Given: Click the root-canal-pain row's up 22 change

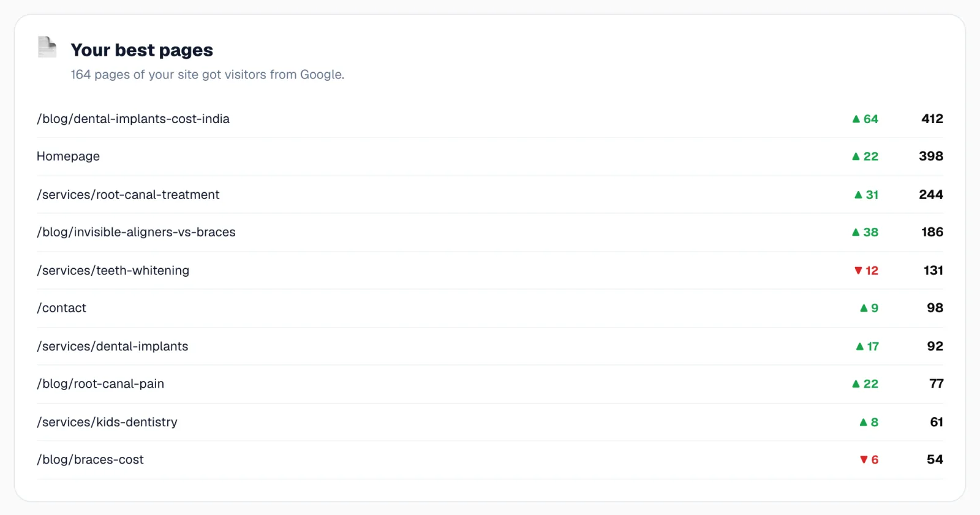Looking at the screenshot, I should [x=865, y=384].
